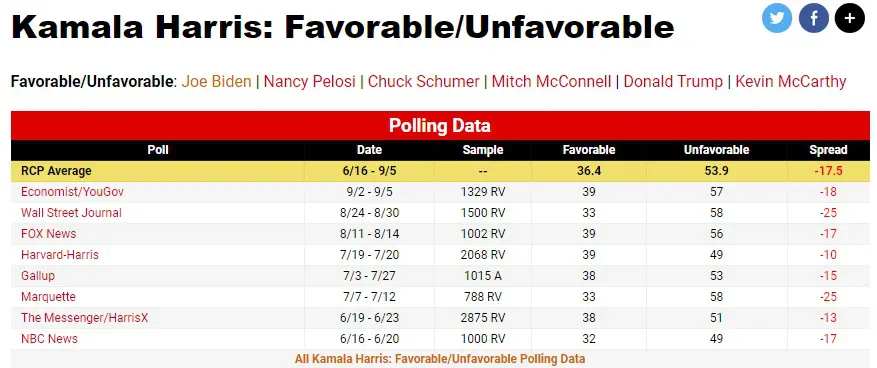Click the Favorable column header
877x368 pixels.
589,150
